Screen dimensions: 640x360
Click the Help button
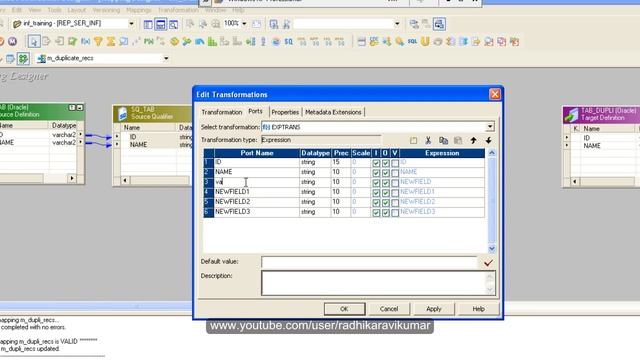coord(478,309)
